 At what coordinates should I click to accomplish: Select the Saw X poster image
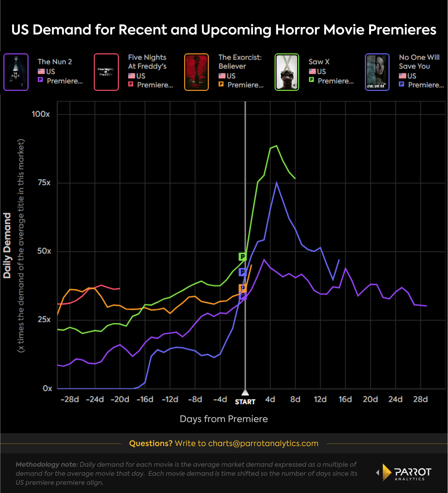(x=287, y=72)
